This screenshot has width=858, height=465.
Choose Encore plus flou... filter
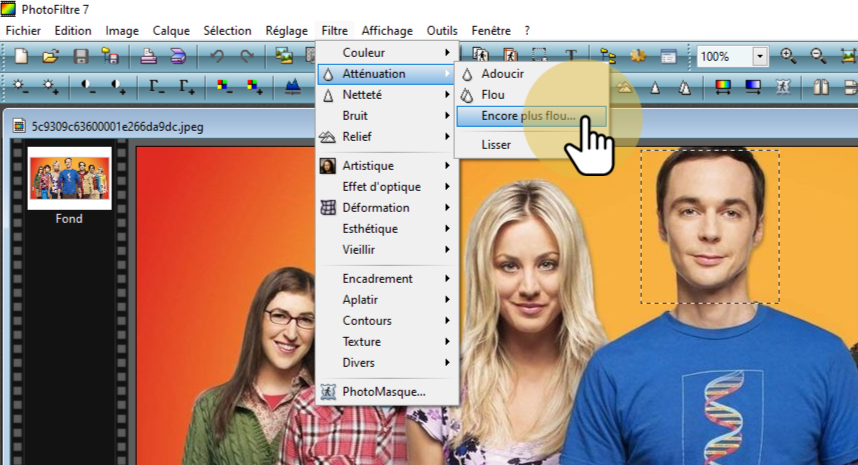531,116
